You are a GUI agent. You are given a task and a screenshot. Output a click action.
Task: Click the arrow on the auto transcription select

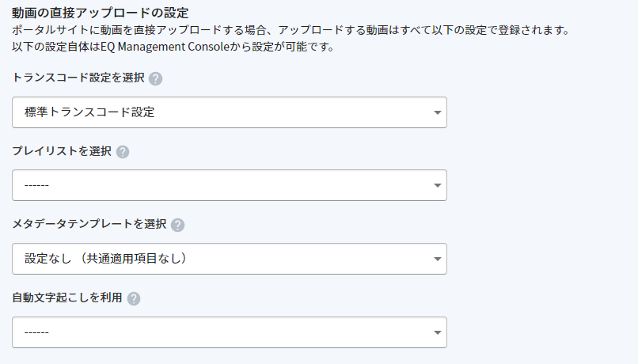(x=438, y=332)
